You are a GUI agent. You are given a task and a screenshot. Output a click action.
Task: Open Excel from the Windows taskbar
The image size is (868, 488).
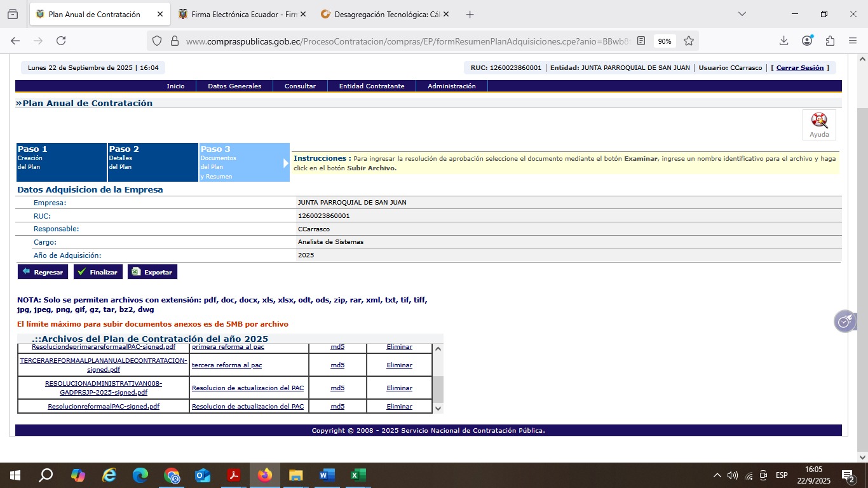coord(358,475)
